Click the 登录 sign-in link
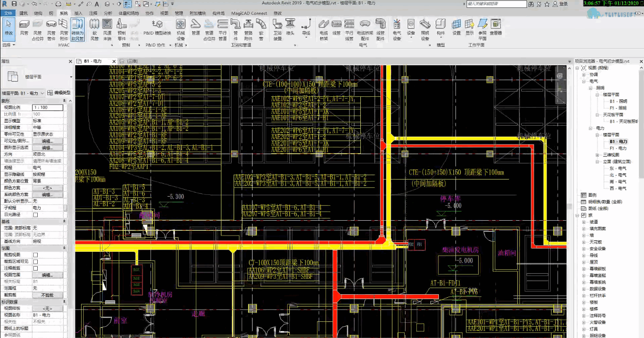 (563, 4)
